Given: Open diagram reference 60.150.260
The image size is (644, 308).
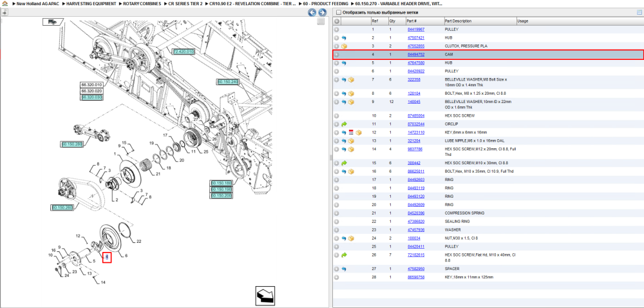Looking at the screenshot, I should (62, 207).
